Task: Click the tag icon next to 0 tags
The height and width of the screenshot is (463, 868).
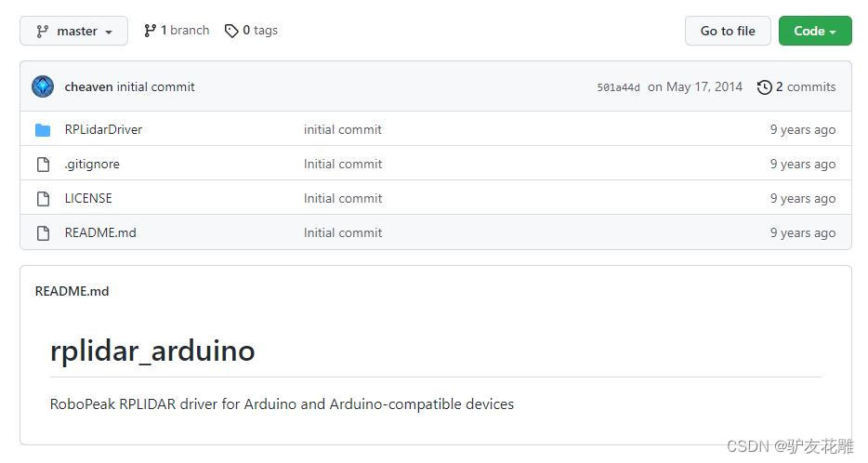Action: pos(231,31)
